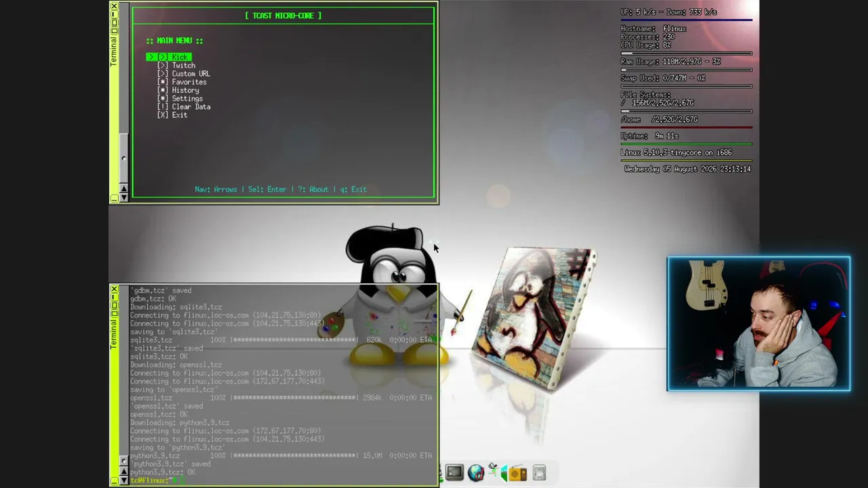Click the 'Hostname: flinux' line
Viewport: 868px width, 488px height.
[x=654, y=29]
